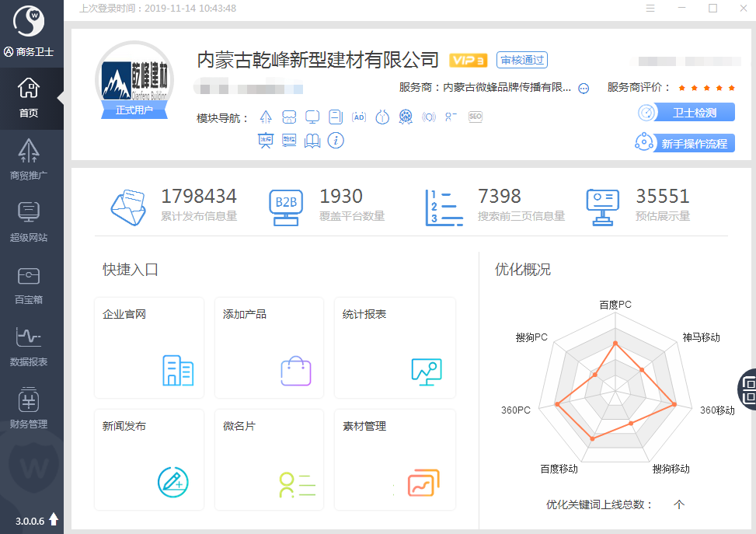
Task: Click the circled info icon
Action: [336, 141]
